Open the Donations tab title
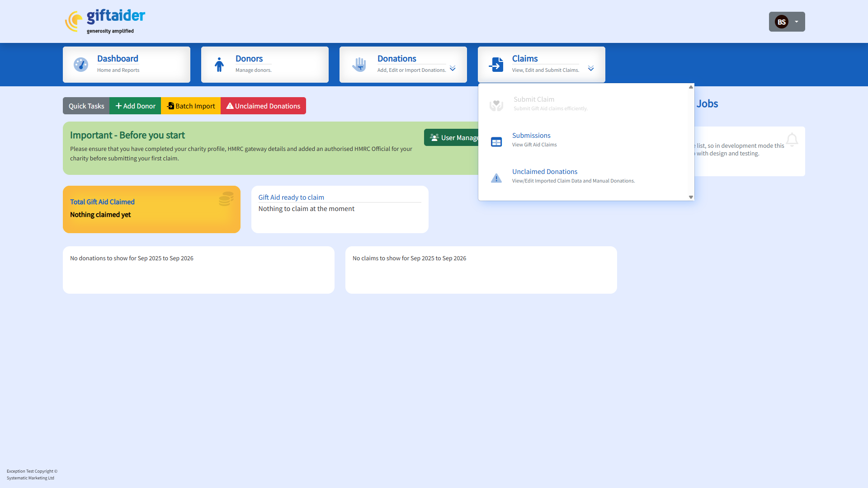The height and width of the screenshot is (488, 868). [x=396, y=59]
